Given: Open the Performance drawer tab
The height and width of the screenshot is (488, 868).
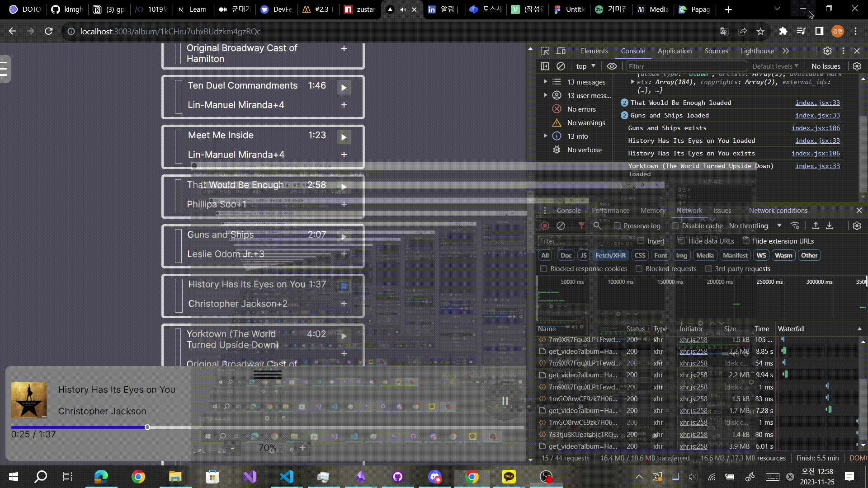Looking at the screenshot, I should [611, 211].
